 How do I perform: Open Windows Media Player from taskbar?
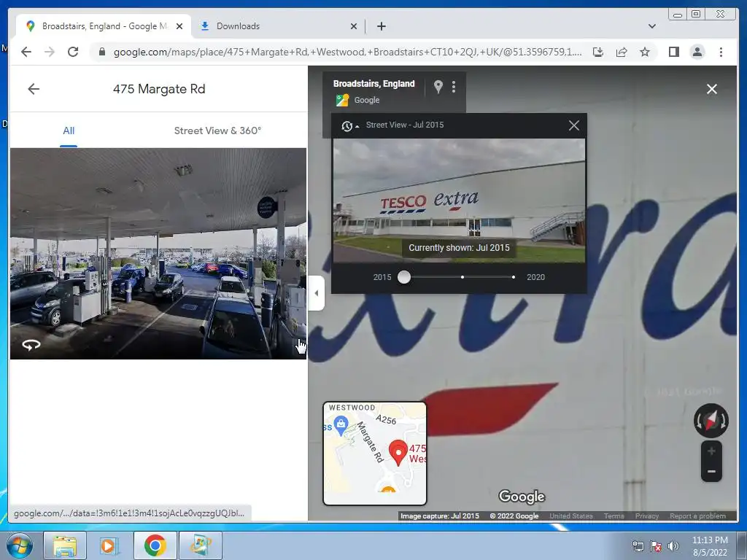[109, 545]
